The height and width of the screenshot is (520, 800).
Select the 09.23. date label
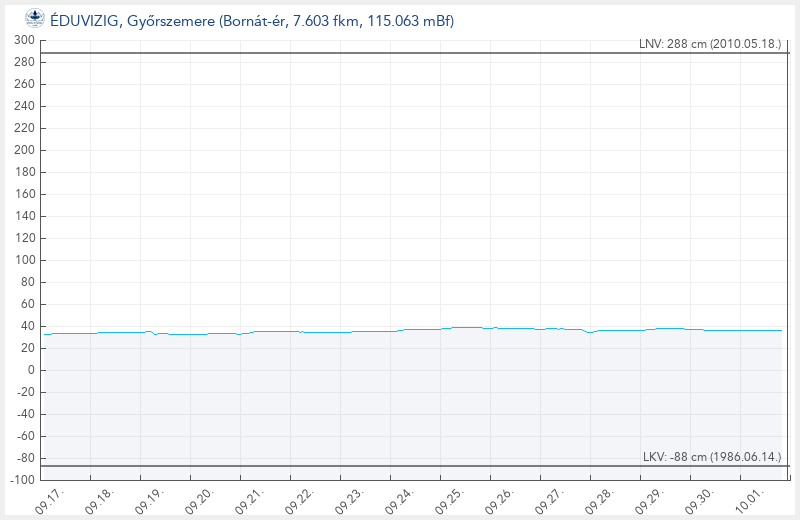(x=350, y=500)
